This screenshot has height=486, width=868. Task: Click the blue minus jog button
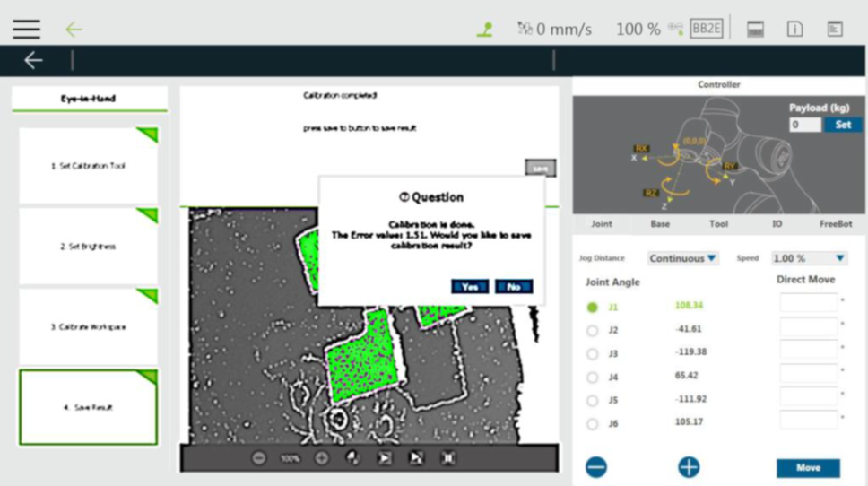(596, 467)
